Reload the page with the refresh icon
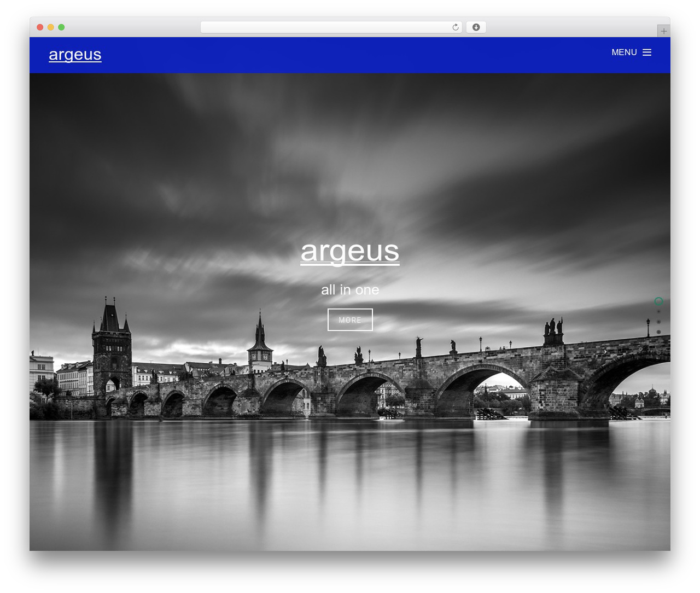The image size is (700, 593). click(x=456, y=27)
